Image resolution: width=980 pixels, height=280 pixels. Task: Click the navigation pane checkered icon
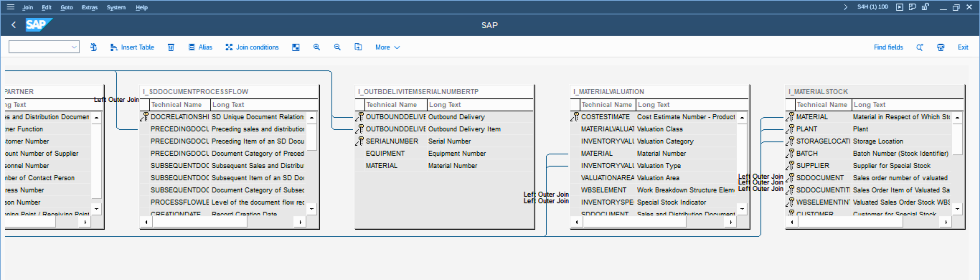(296, 47)
